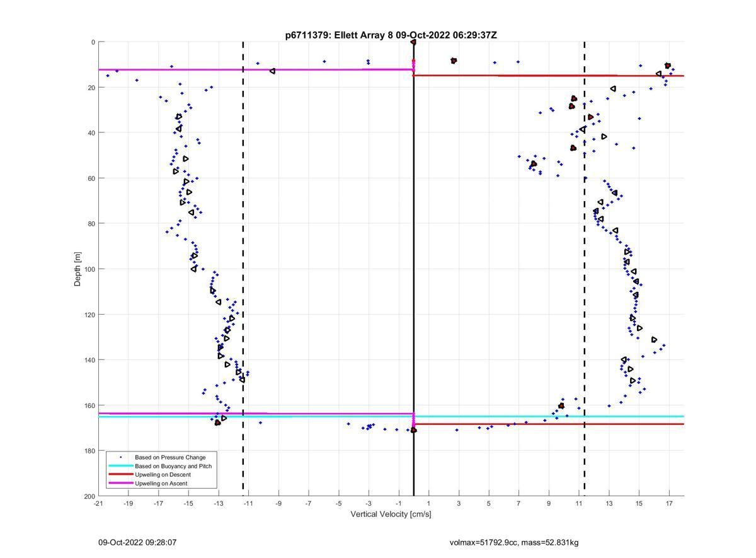This screenshot has height=558, width=756.
Task: Select legend entry 'Upwelling on Descent'
Action: click(163, 475)
